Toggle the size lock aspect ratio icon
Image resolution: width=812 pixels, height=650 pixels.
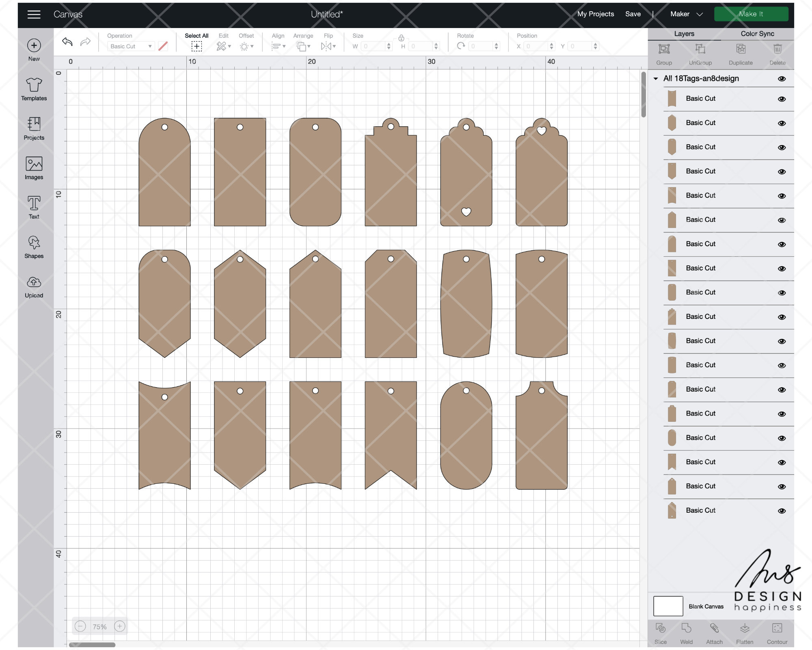tap(401, 38)
